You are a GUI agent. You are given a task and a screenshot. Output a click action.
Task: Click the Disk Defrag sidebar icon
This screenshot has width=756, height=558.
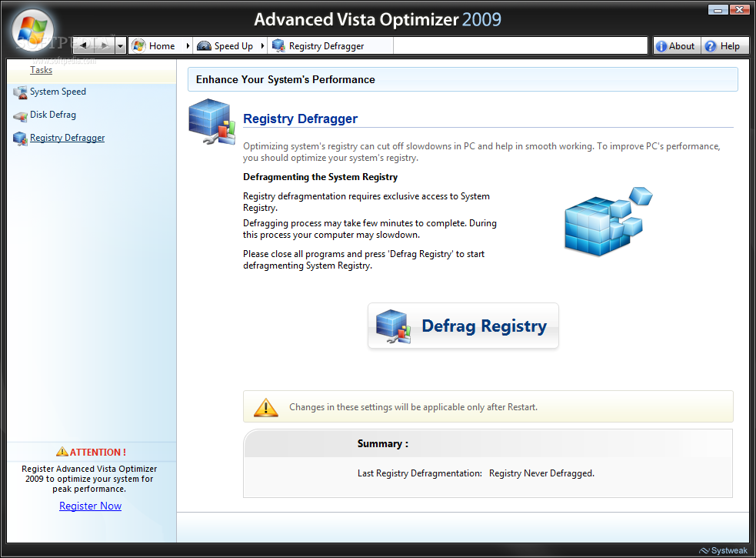(x=20, y=116)
